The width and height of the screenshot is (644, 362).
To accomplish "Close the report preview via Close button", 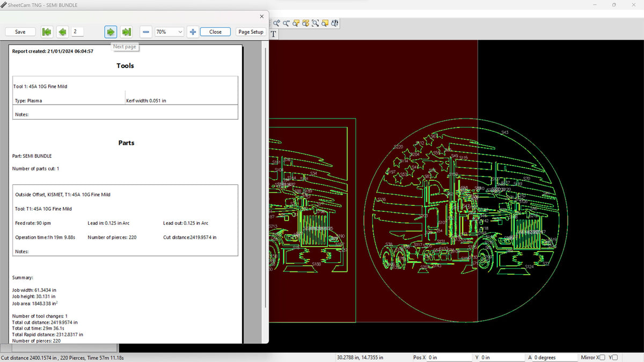I will pyautogui.click(x=215, y=32).
